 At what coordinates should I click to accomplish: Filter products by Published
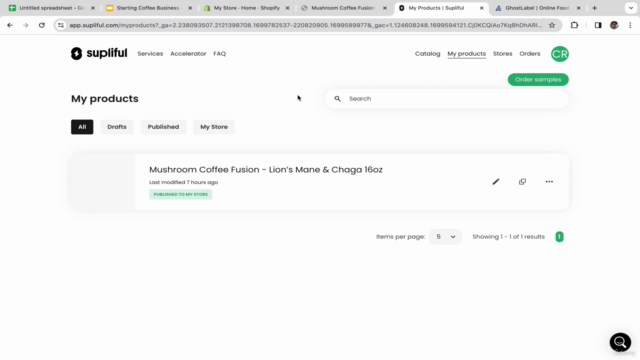tap(163, 127)
